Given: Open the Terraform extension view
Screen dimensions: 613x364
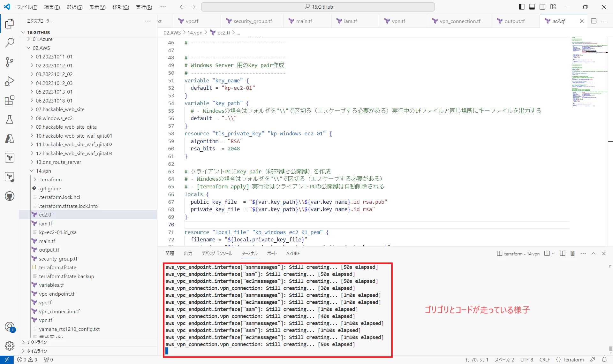Looking at the screenshot, I should coord(10,158).
